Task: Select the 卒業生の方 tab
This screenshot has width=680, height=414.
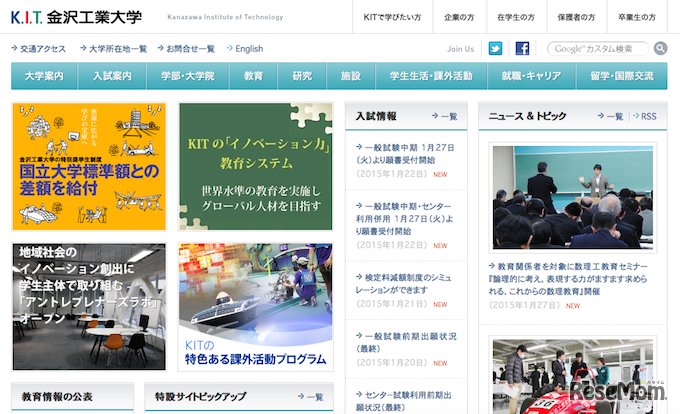Action: [637, 17]
